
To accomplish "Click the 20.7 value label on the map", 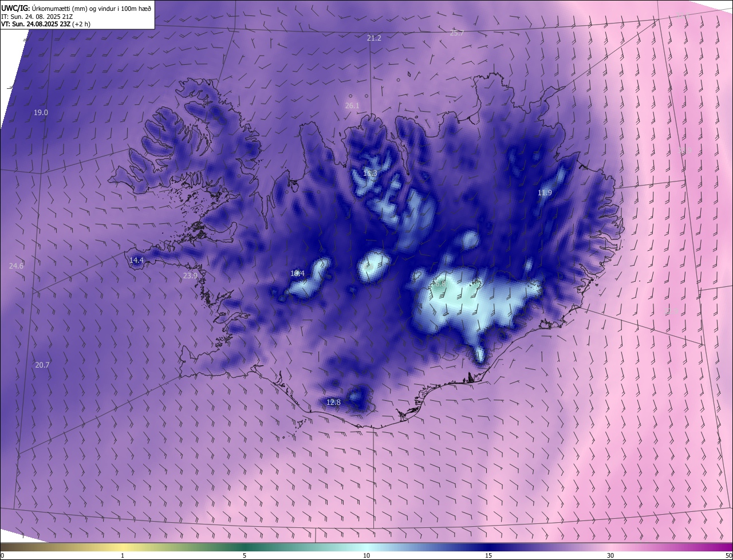I will tap(42, 365).
